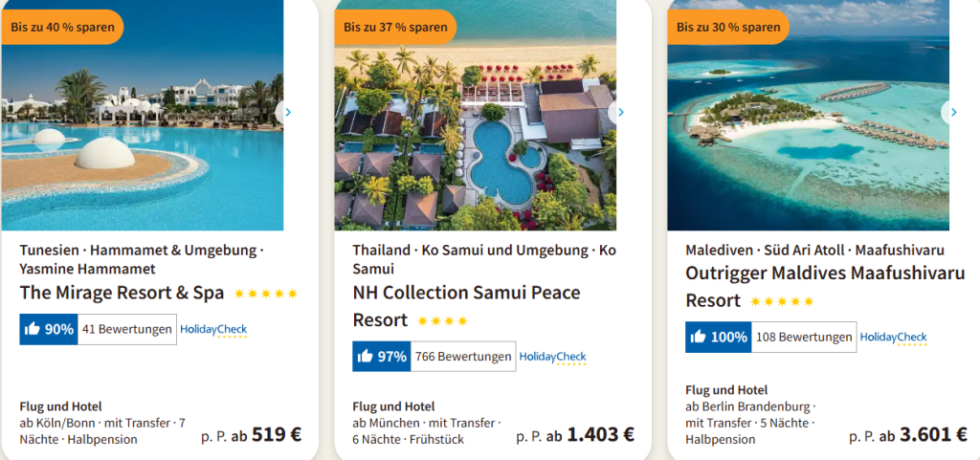
Task: Click thumbs-up 100% rating badge
Action: click(718, 337)
